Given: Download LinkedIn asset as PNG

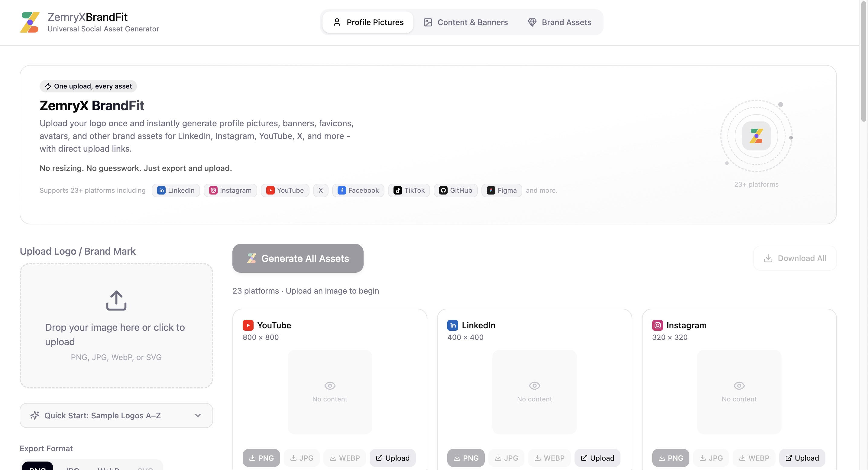Looking at the screenshot, I should point(466,458).
